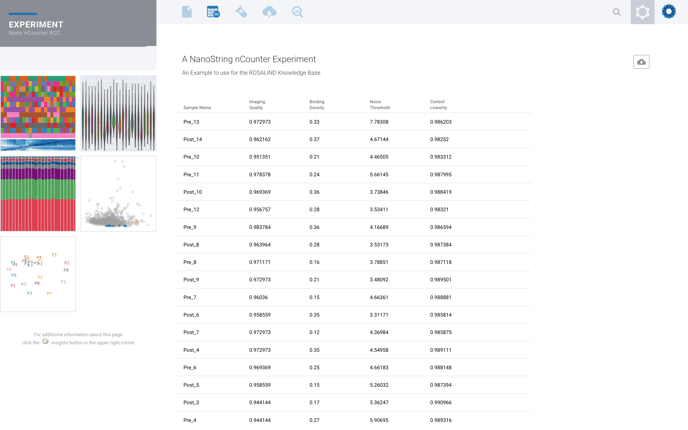Open the violin plot thumbnail

pos(118,113)
